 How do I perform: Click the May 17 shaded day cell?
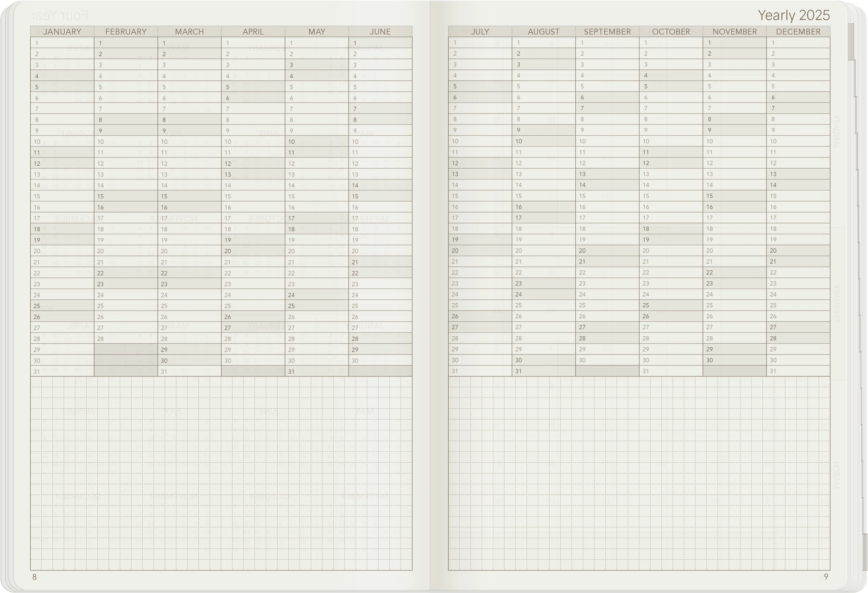tap(317, 218)
